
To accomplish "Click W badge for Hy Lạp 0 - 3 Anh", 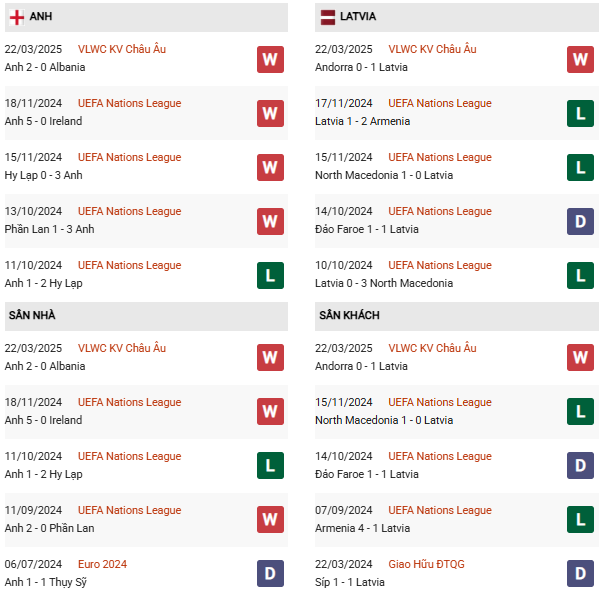I will coord(270,168).
